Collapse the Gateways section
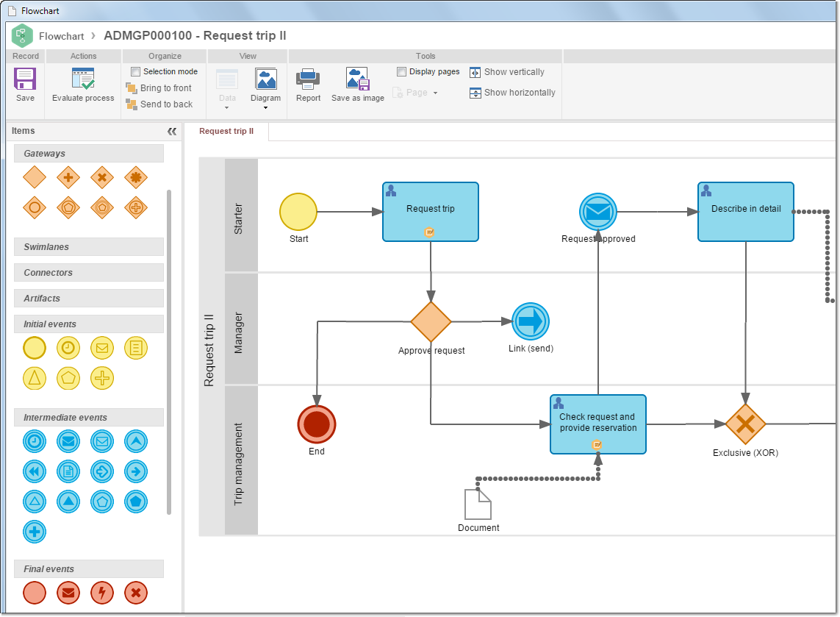Image resolution: width=840 pixels, height=617 pixels. point(88,153)
